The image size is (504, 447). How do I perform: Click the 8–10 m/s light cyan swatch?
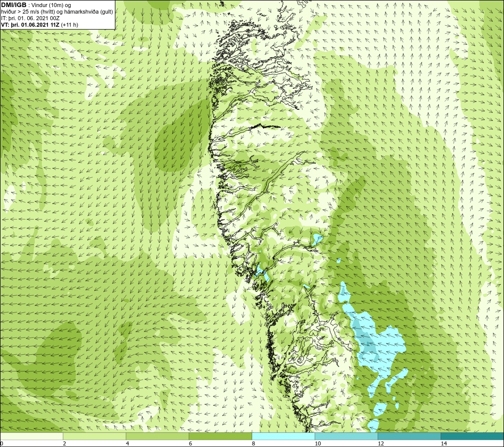pyautogui.click(x=283, y=436)
